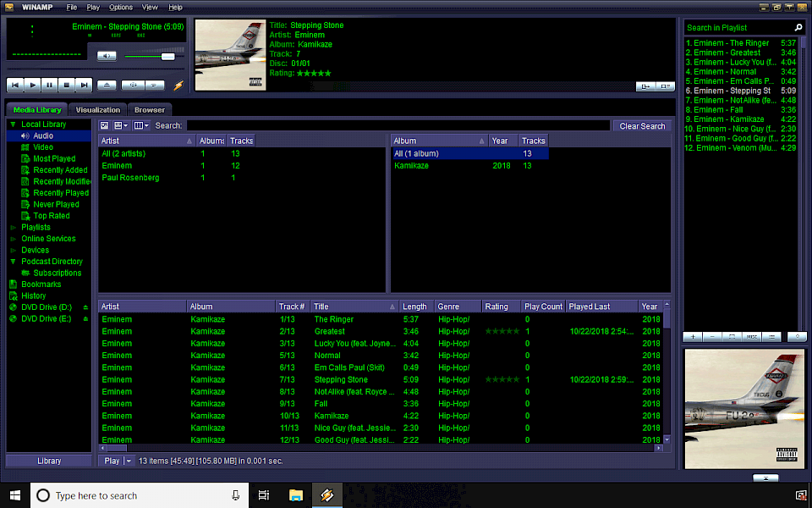The width and height of the screenshot is (812, 508).
Task: Focus the library Search field
Action: (398, 125)
